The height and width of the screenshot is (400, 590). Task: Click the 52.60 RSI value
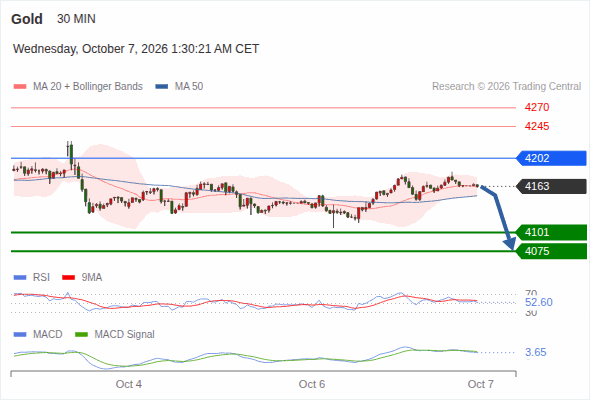pos(539,302)
